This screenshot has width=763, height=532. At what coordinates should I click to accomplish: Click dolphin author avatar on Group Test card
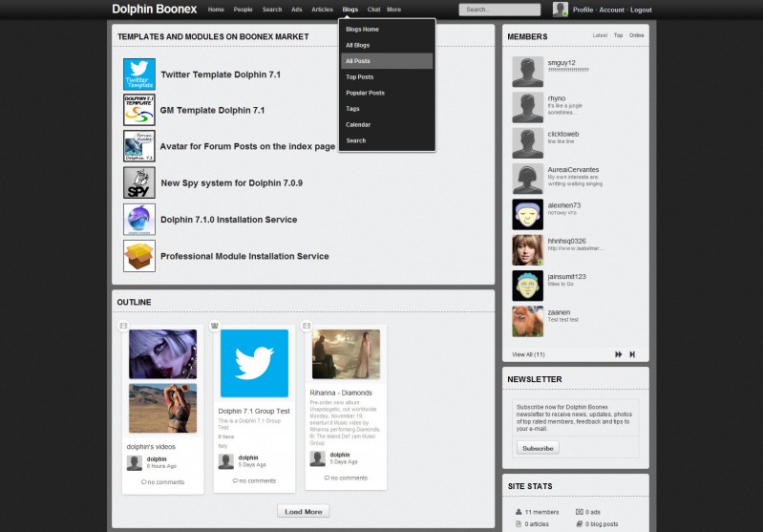coord(225,461)
